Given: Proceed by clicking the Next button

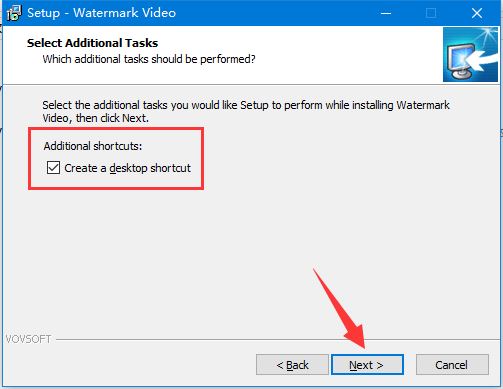Looking at the screenshot, I should coord(367,365).
